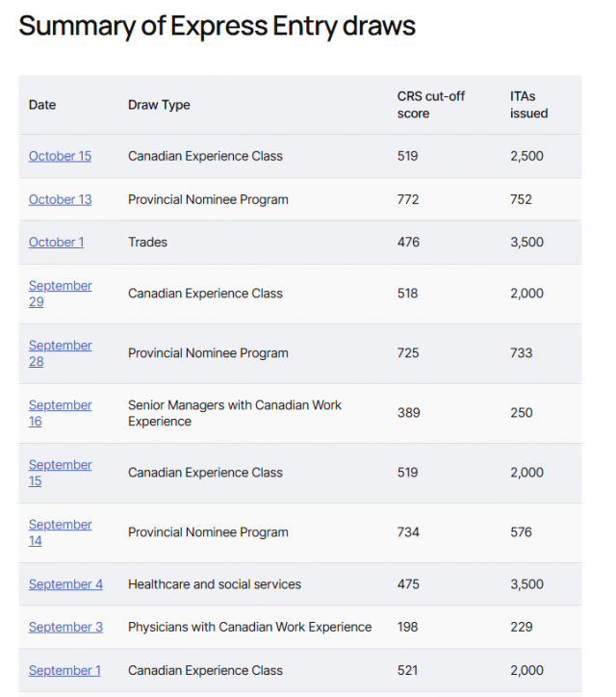Click the ITAs issued value 229

click(x=522, y=627)
